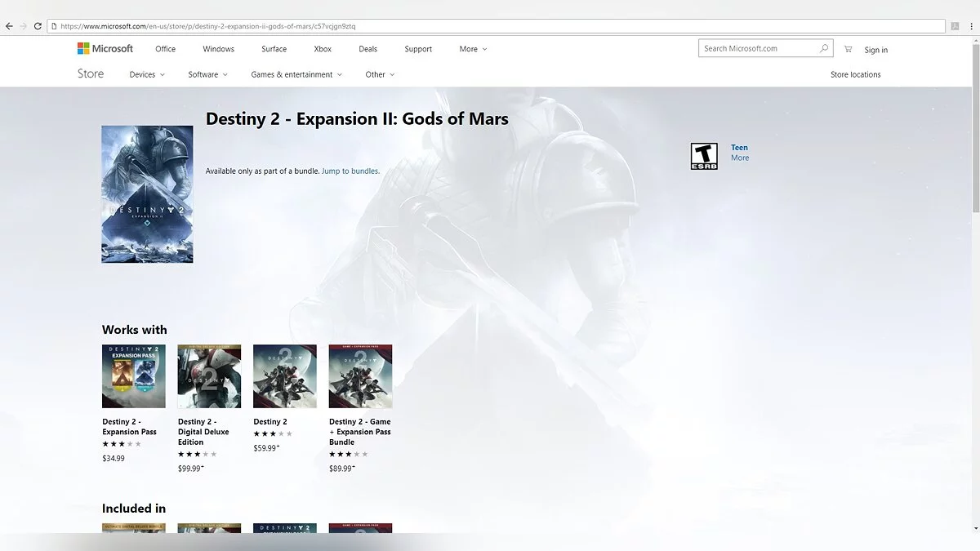980x551 pixels.
Task: Click the Store link
Action: [91, 73]
